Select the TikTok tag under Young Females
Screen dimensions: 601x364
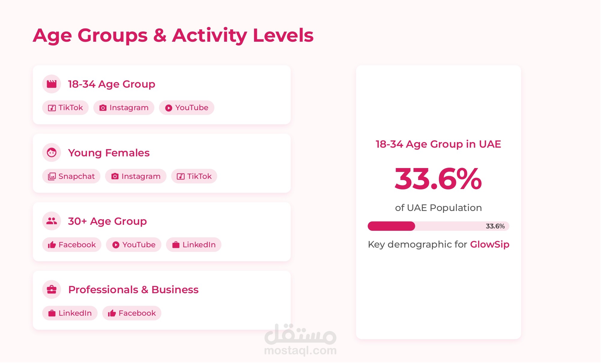(x=194, y=176)
